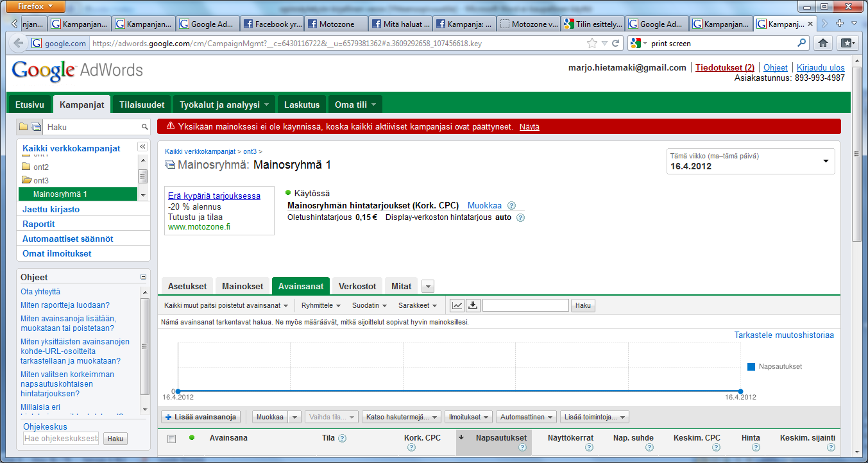Open the Kaikki muut paitsi poistetut avainsanat filter

coord(226,305)
